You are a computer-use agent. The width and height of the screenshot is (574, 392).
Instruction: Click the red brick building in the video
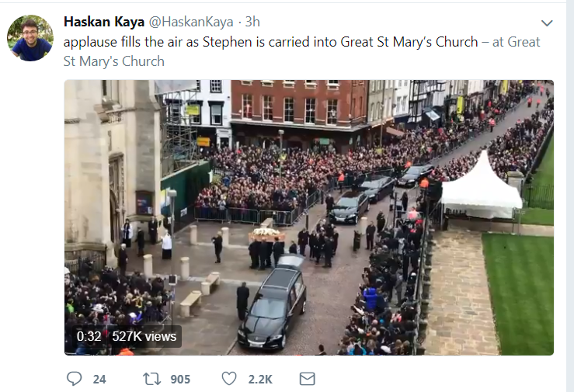(299, 105)
